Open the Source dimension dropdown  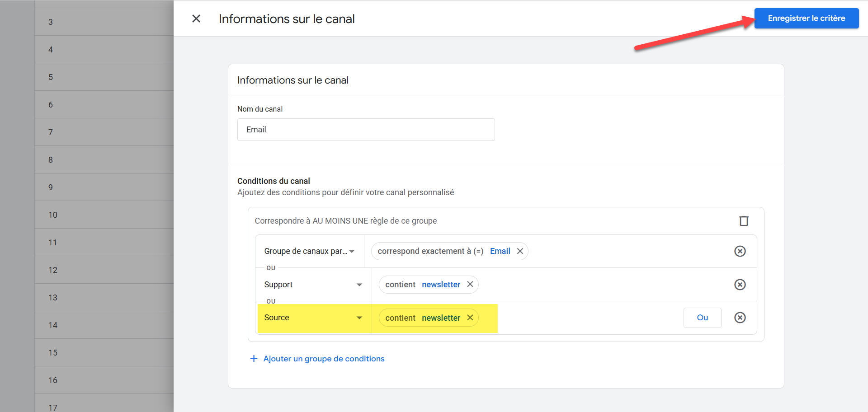point(313,318)
